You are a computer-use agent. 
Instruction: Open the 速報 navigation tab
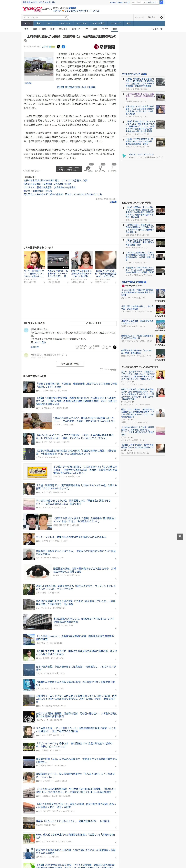pos(38,24)
